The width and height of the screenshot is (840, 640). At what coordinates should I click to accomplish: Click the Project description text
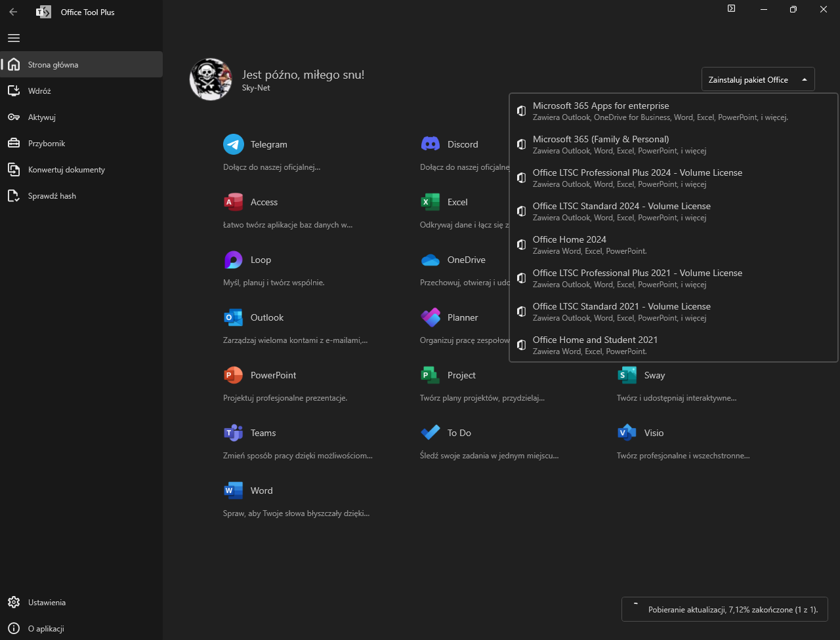pos(482,398)
